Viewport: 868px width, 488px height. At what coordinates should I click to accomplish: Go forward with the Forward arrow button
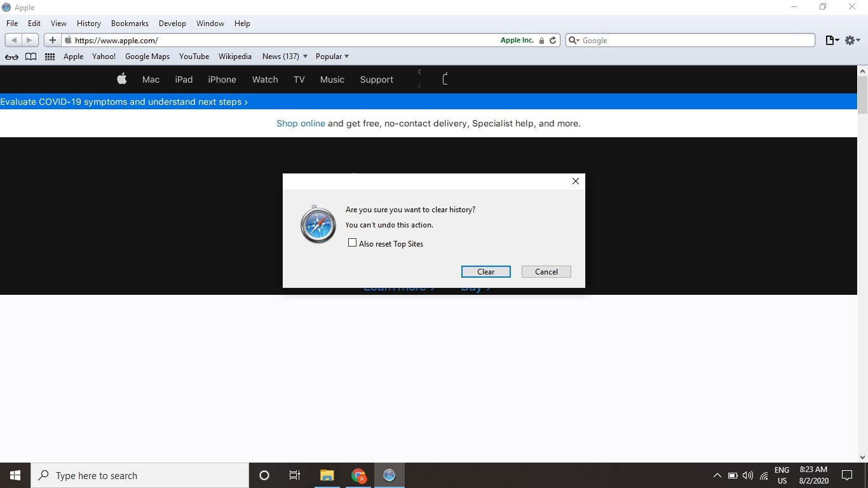click(30, 40)
